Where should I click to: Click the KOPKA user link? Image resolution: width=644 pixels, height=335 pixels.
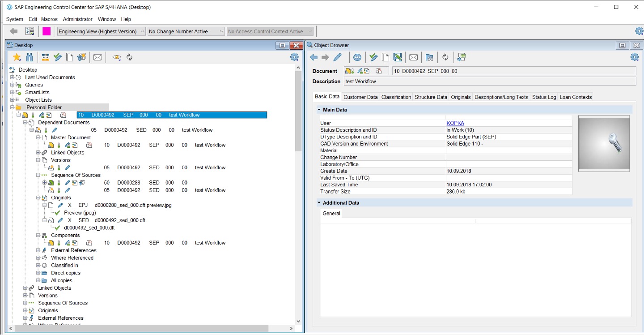455,123
